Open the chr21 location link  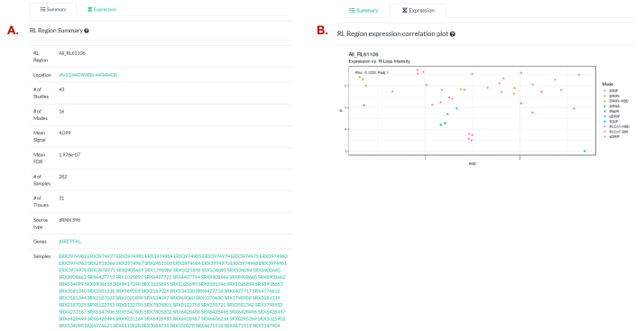pos(87,75)
